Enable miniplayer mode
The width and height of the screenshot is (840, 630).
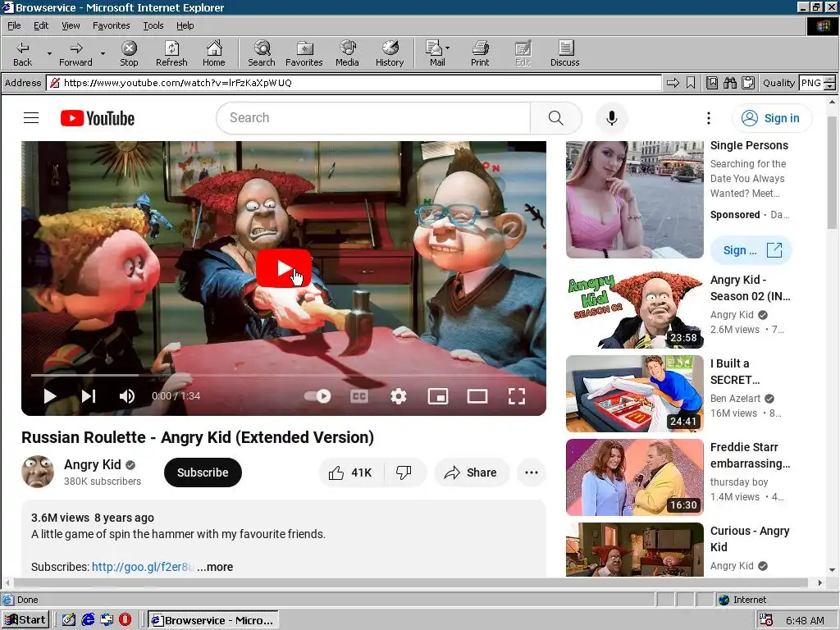coord(438,396)
